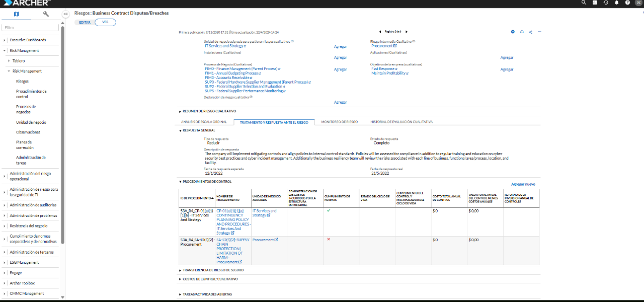Click the Filtro input field
The height and width of the screenshot is (302, 644).
pos(30,28)
